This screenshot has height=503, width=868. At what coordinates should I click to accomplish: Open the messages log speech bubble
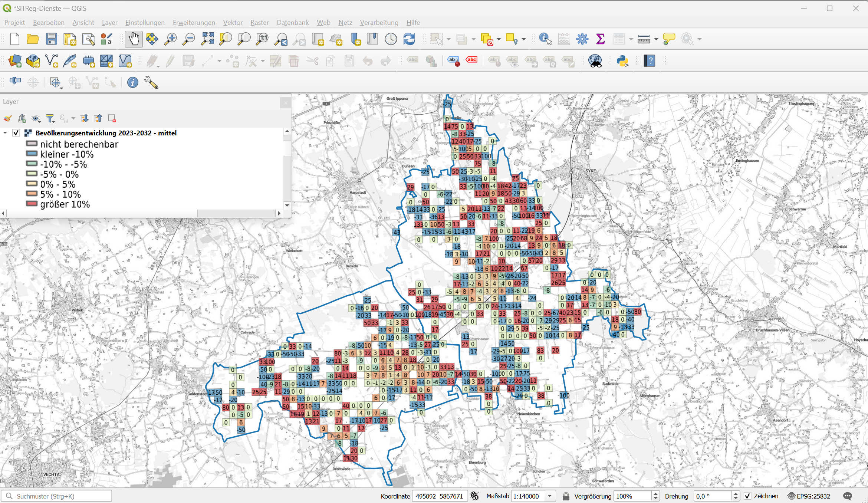coord(848,496)
